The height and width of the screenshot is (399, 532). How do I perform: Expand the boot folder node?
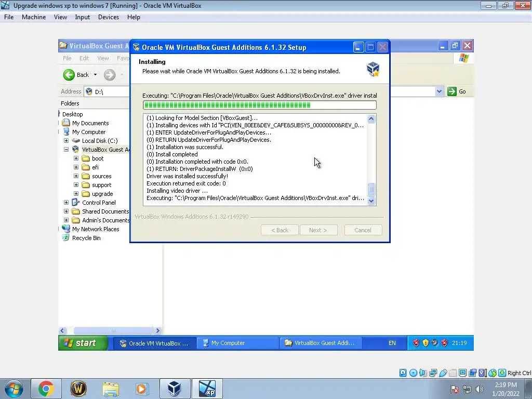[x=76, y=158]
